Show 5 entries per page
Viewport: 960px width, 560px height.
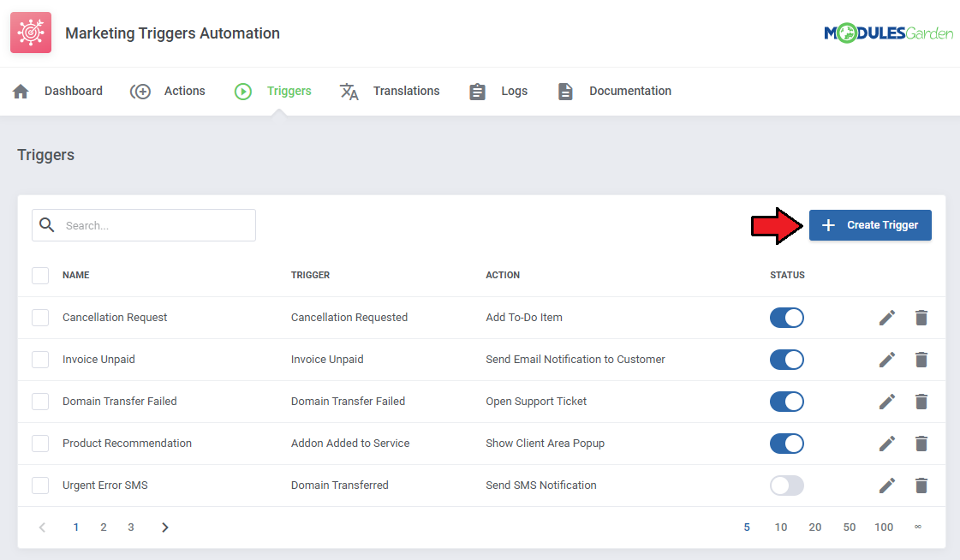coord(747,527)
